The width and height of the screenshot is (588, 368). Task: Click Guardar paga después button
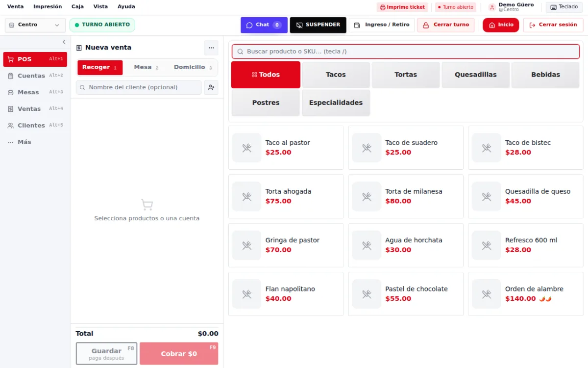pyautogui.click(x=107, y=354)
